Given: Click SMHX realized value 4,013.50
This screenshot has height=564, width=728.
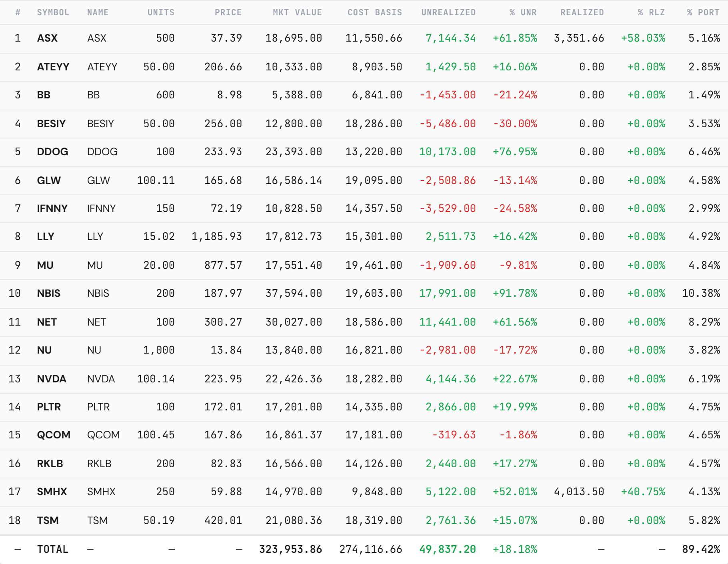Looking at the screenshot, I should click(x=579, y=492).
